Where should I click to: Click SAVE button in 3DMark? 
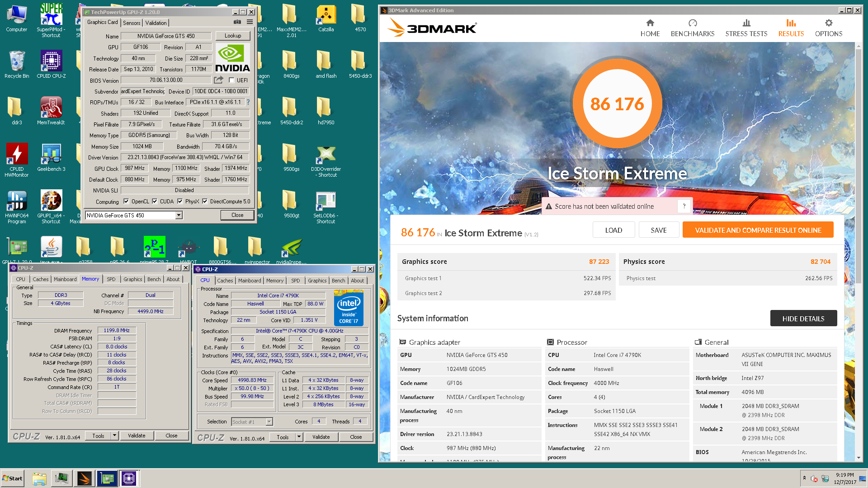point(659,230)
